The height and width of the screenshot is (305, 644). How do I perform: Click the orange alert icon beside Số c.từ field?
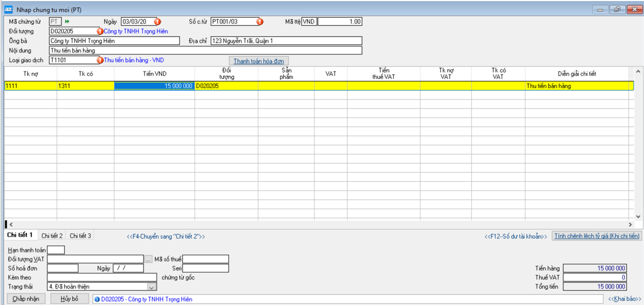(x=259, y=22)
